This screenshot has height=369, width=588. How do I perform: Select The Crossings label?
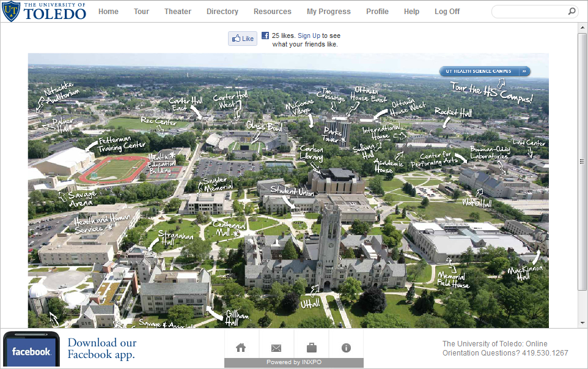point(330,95)
